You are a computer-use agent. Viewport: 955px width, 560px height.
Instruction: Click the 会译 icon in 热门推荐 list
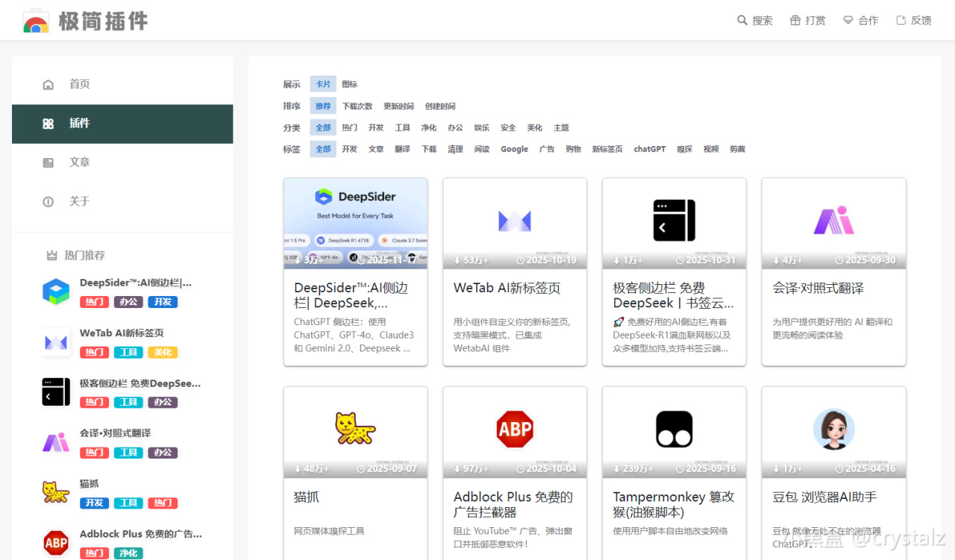pyautogui.click(x=56, y=442)
